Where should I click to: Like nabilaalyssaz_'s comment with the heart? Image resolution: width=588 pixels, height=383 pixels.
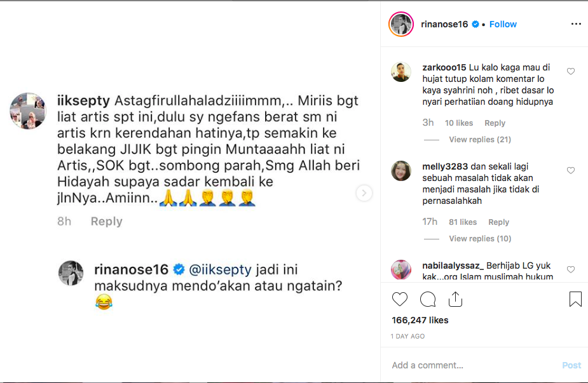pyautogui.click(x=571, y=269)
